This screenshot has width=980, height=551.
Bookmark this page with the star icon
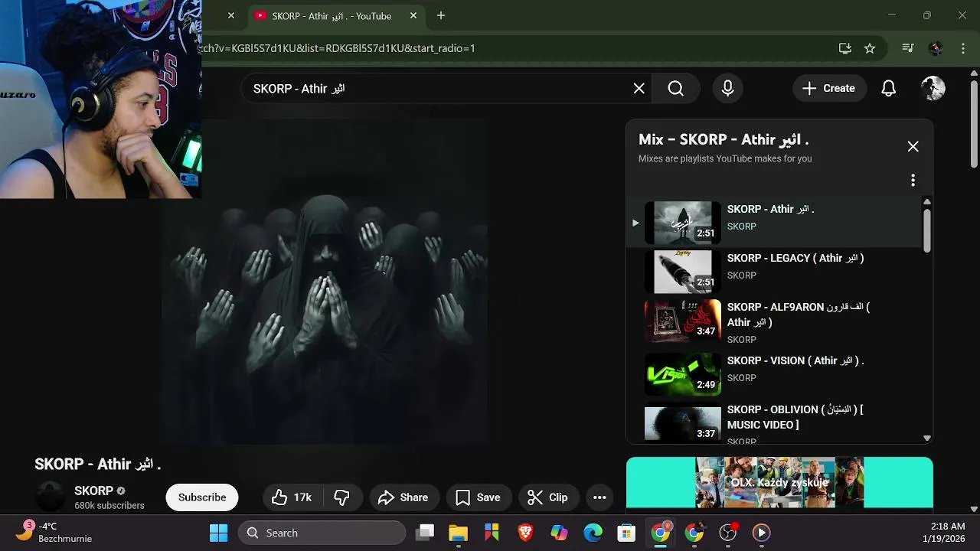(870, 48)
